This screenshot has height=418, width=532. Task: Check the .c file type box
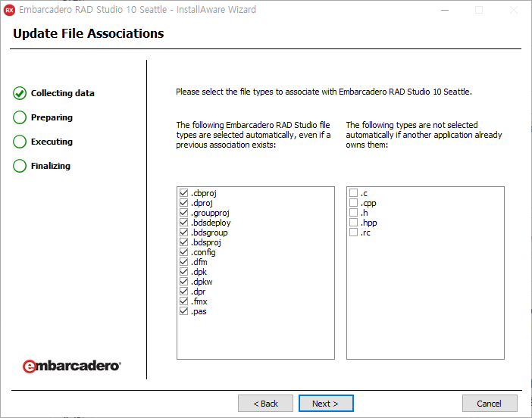click(353, 194)
